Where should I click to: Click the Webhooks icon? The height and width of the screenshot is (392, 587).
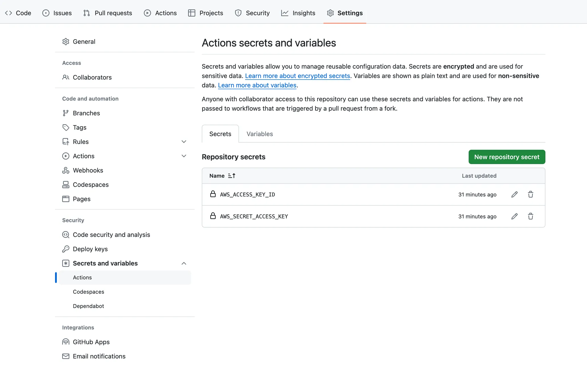[x=66, y=170]
